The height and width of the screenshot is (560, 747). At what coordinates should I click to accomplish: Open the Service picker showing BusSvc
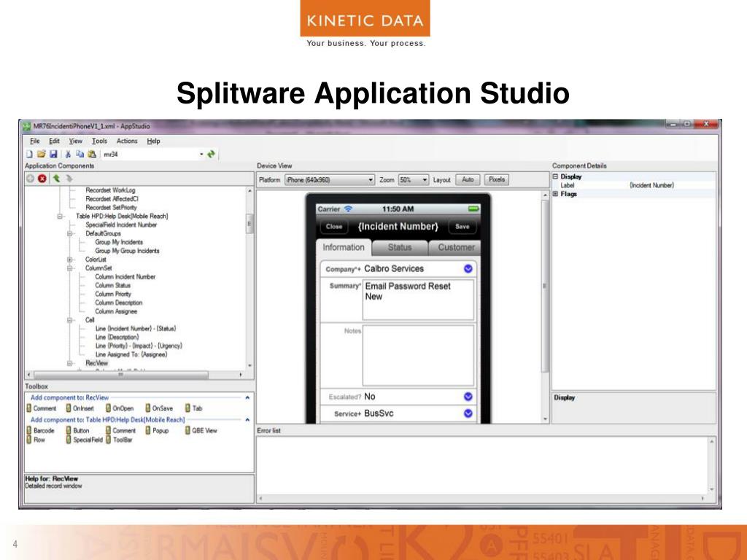(468, 413)
